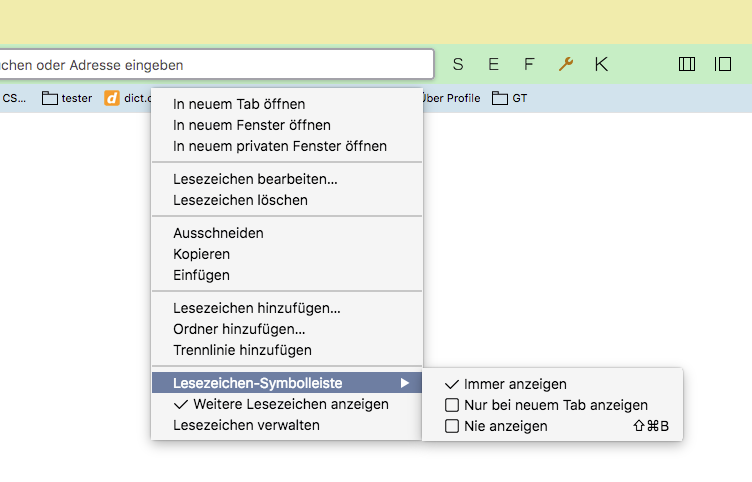Open Lesezeichen verwalten
Image resolution: width=752 pixels, height=482 pixels.
click(246, 425)
